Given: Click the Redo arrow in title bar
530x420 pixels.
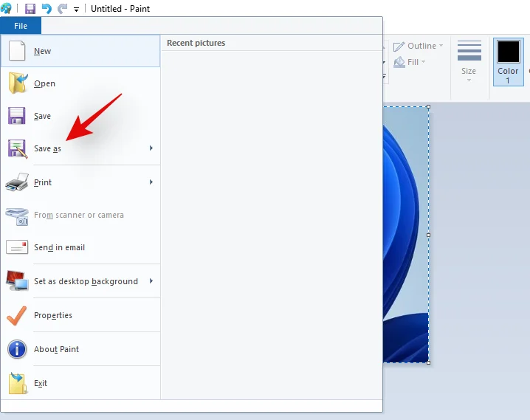Looking at the screenshot, I should click(x=62, y=9).
